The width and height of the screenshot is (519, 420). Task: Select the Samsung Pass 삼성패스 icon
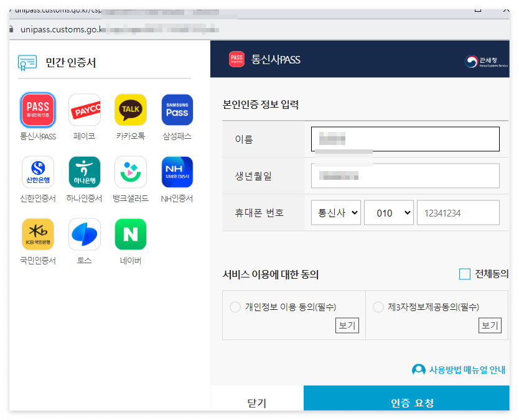(x=177, y=110)
